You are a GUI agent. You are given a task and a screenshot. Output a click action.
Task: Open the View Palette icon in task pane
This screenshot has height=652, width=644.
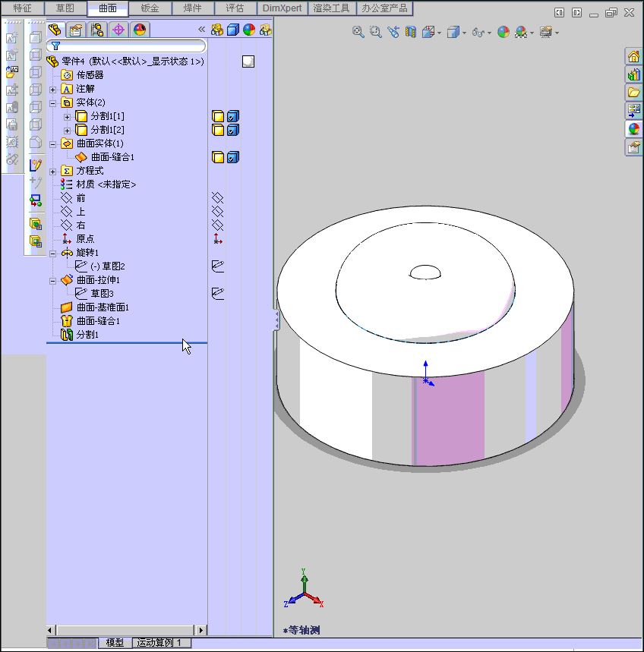(x=633, y=111)
